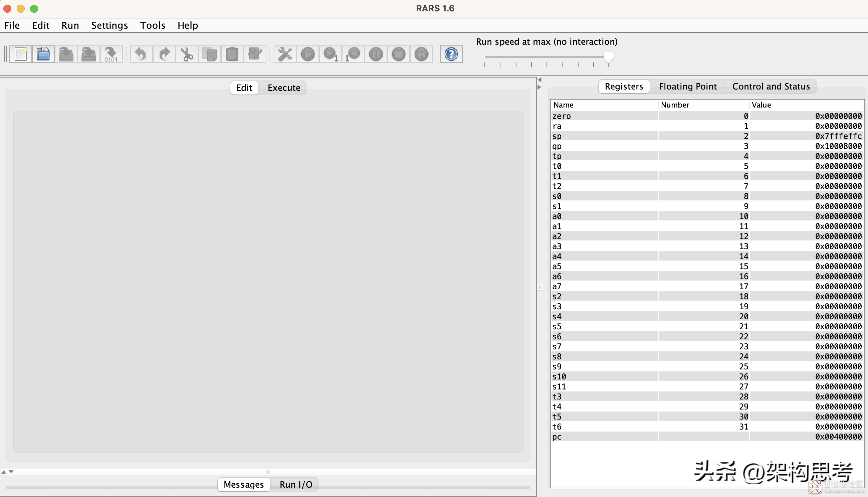Click the down arrow of messages pane divider

[x=11, y=472]
